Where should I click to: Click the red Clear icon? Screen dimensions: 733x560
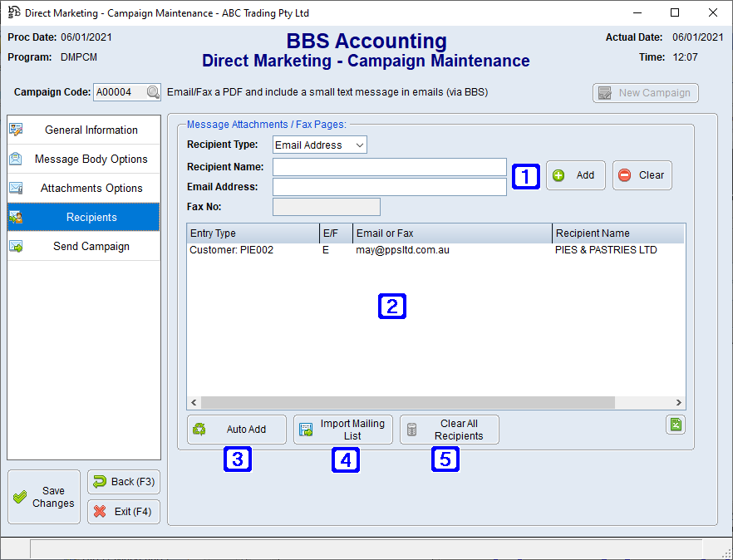pyautogui.click(x=625, y=175)
